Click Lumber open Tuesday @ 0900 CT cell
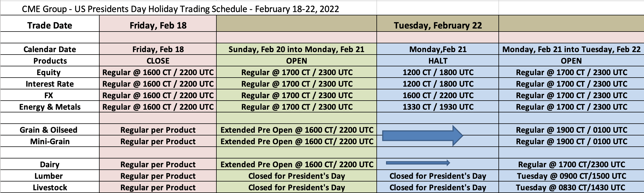 (571, 176)
